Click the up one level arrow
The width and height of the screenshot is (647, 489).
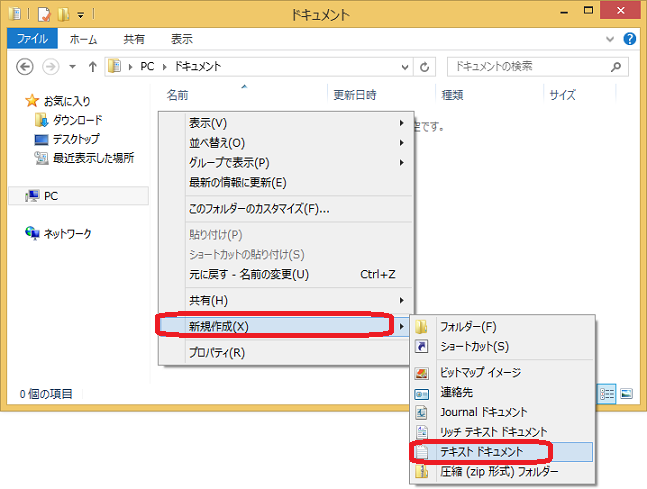pyautogui.click(x=93, y=66)
